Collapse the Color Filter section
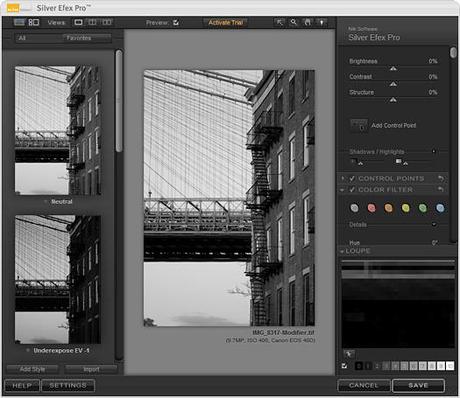Screen dimensions: 460x398 342,190
